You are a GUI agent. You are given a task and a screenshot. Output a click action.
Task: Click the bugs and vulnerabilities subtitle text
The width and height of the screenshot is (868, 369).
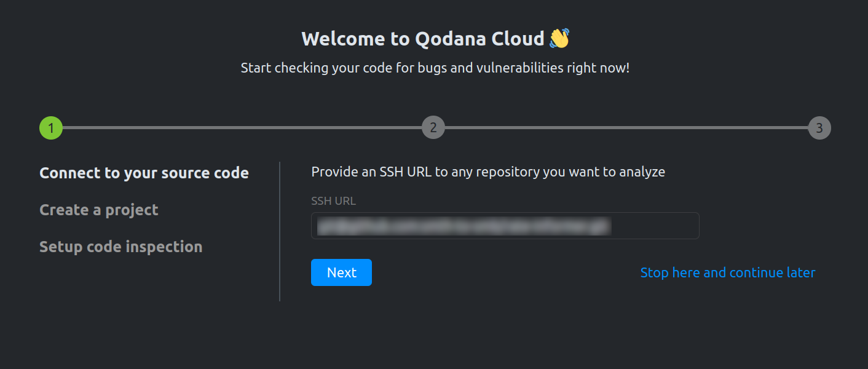tap(434, 68)
